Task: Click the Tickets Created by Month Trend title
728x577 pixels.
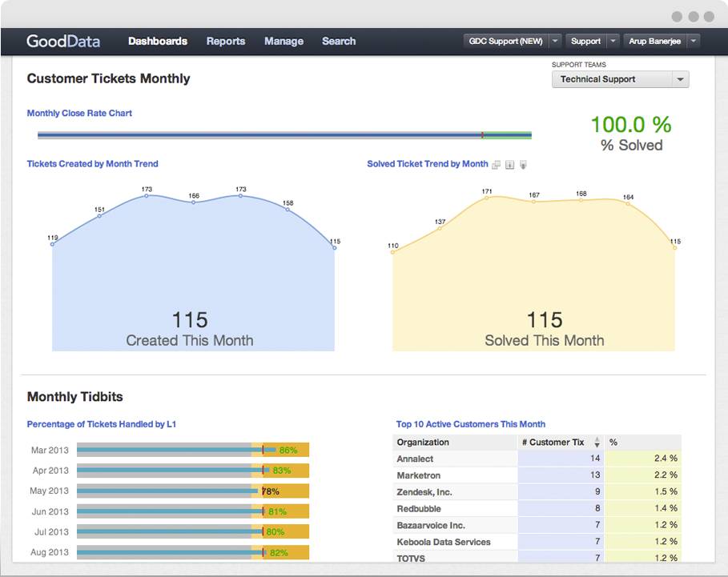Action: 92,164
